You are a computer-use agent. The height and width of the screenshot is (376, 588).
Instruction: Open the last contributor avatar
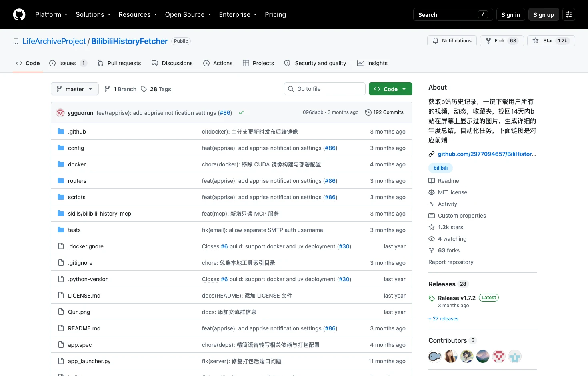point(515,356)
